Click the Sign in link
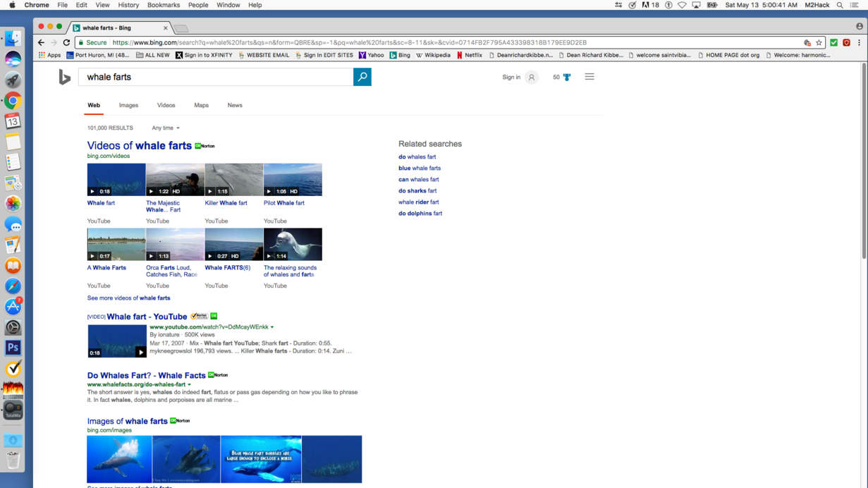The height and width of the screenshot is (488, 868). (511, 78)
